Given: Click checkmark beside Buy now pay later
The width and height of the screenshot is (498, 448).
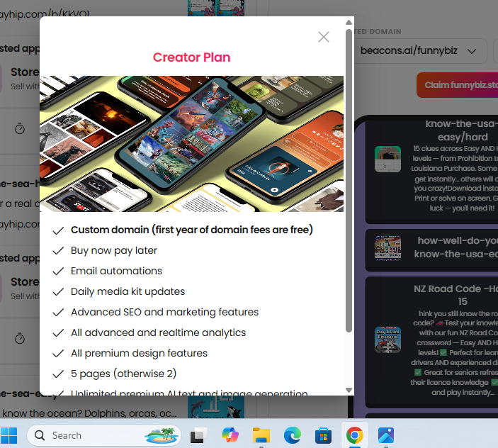Looking at the screenshot, I should 58,251.
